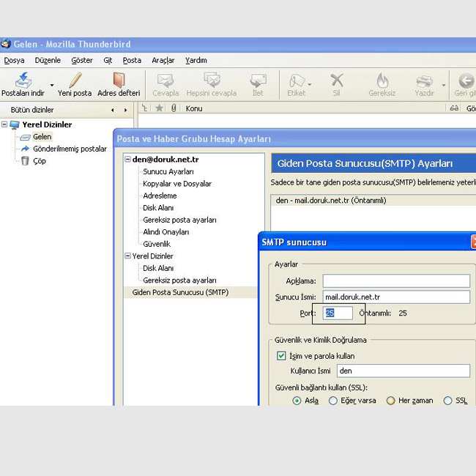Sort messages by the Konu column

[x=194, y=108]
